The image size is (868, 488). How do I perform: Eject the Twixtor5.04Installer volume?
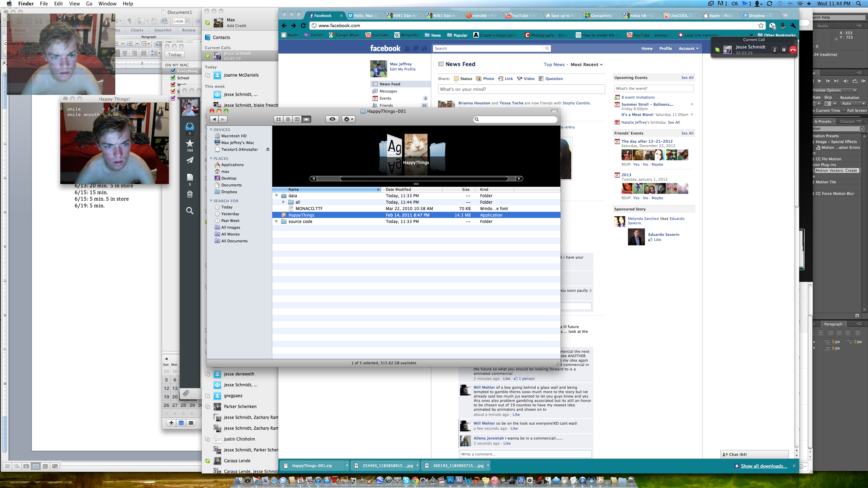[268, 149]
